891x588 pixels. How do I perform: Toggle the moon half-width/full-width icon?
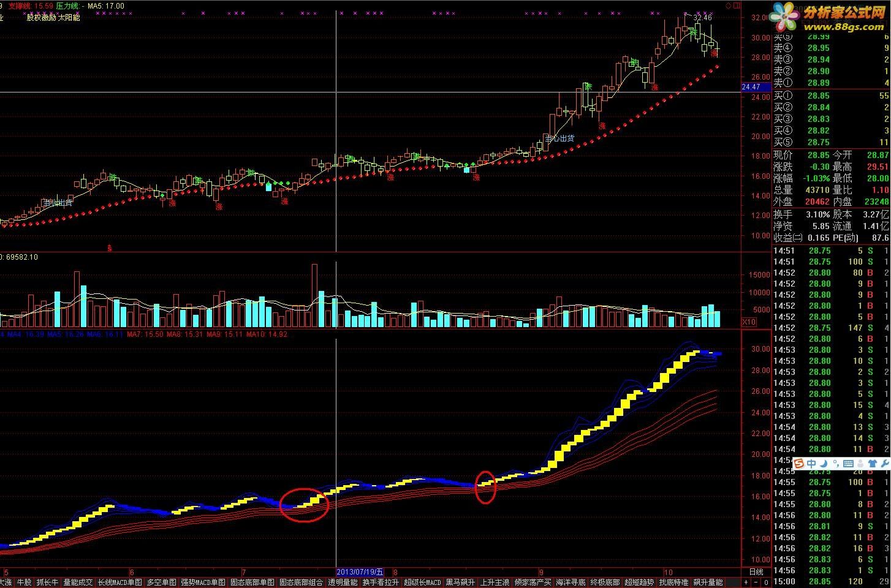pyautogui.click(x=824, y=464)
